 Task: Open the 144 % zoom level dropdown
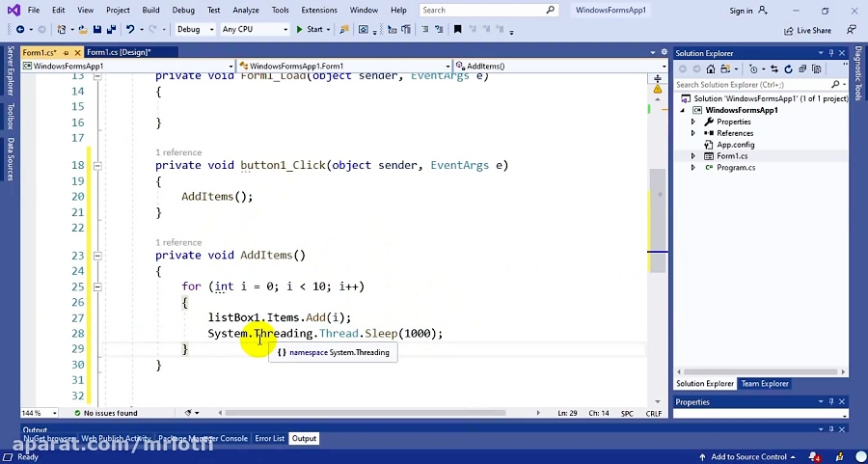[x=39, y=413]
